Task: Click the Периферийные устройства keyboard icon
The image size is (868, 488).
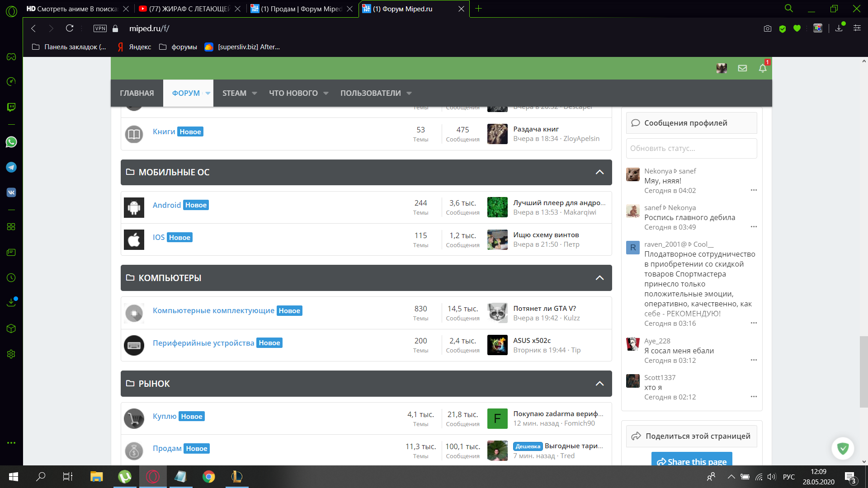Action: click(134, 345)
